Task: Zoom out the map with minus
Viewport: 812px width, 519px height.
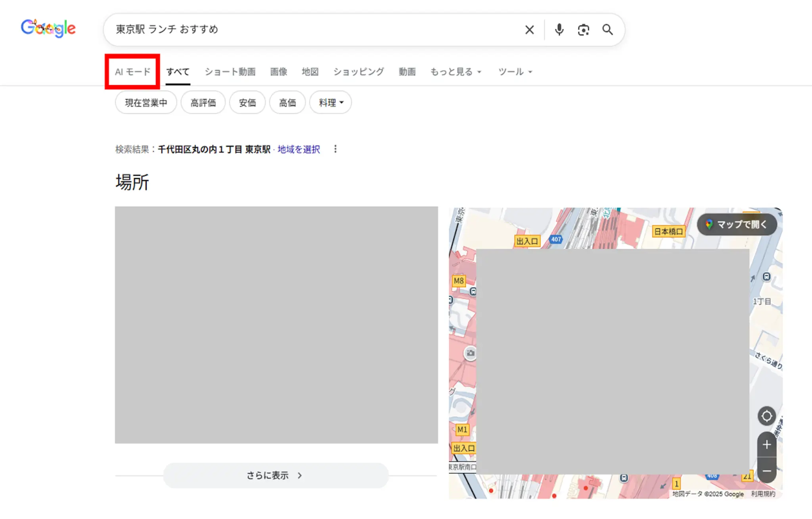Action: (x=766, y=471)
